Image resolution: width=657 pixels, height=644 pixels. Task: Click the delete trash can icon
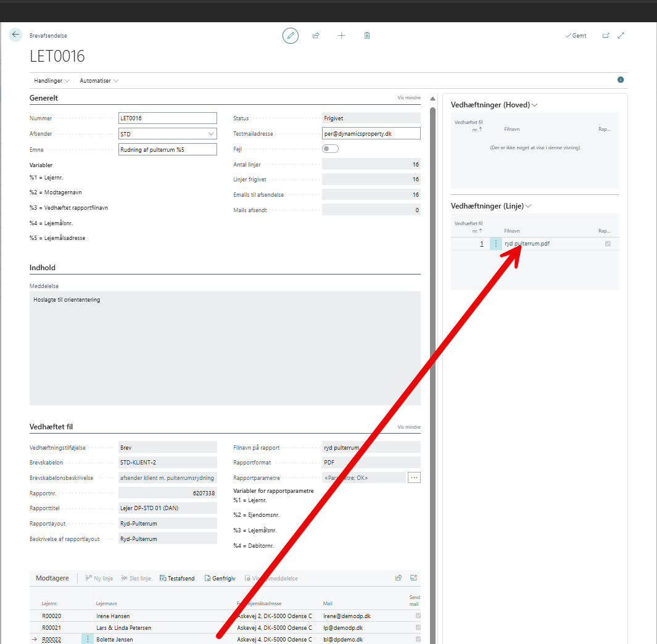(367, 36)
